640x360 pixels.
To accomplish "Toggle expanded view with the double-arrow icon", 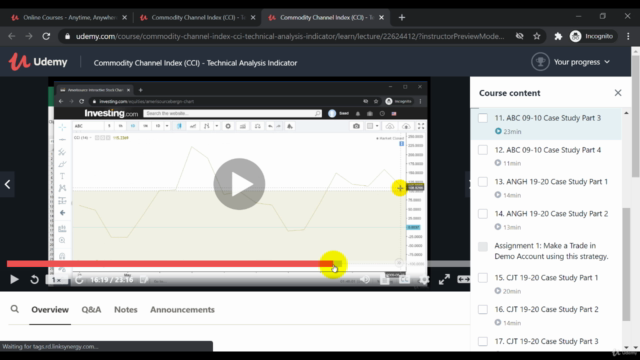I will pos(463,280).
